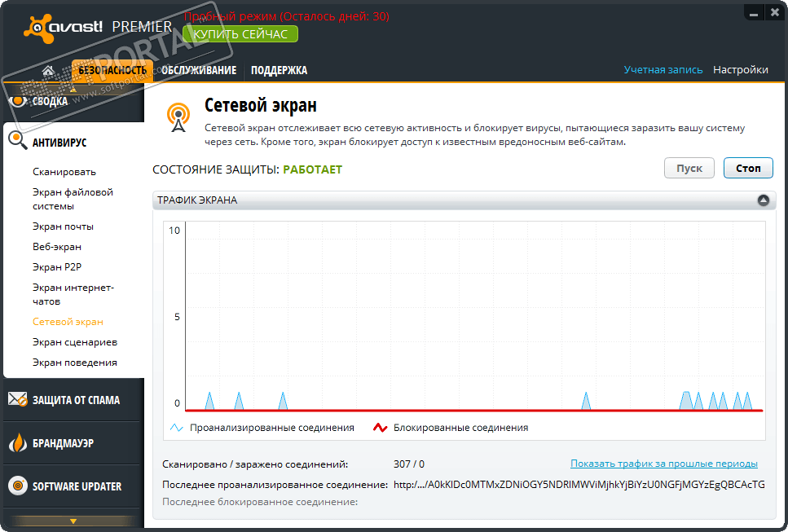This screenshot has width=788, height=532.
Task: Select Экран P2P
Action: click(x=57, y=266)
